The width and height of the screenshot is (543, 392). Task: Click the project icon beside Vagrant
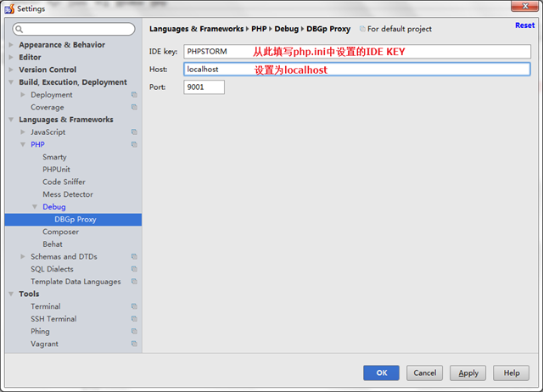point(134,344)
